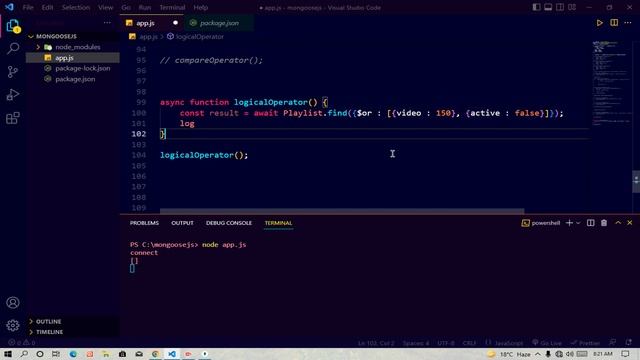Screen dimensions: 640x360
Task: Click VS Code icon in taskbar
Action: 172,354
